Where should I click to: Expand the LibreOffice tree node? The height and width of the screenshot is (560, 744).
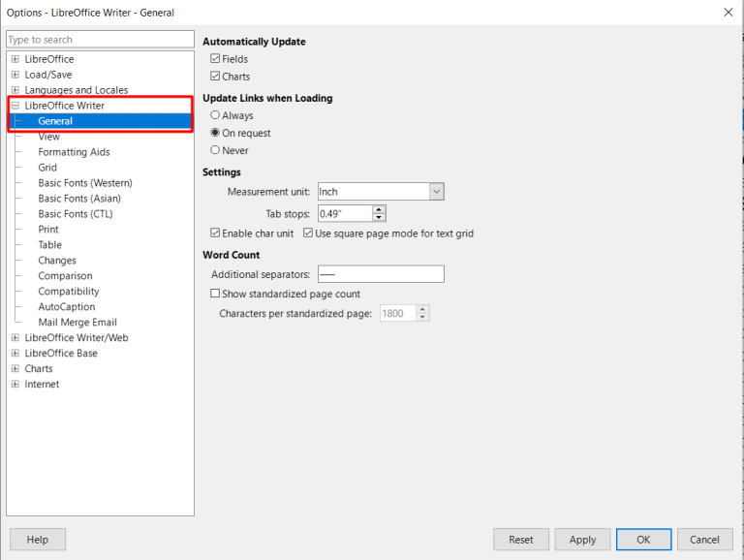pyautogui.click(x=15, y=59)
